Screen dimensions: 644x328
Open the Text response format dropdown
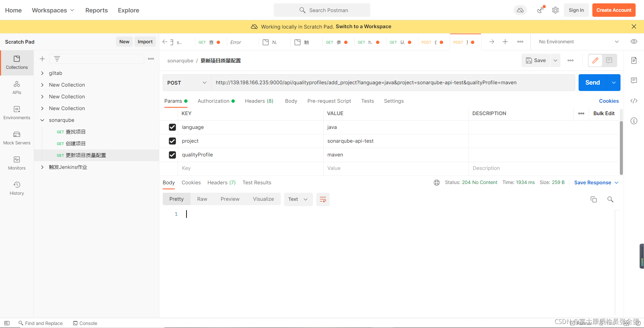tap(298, 199)
